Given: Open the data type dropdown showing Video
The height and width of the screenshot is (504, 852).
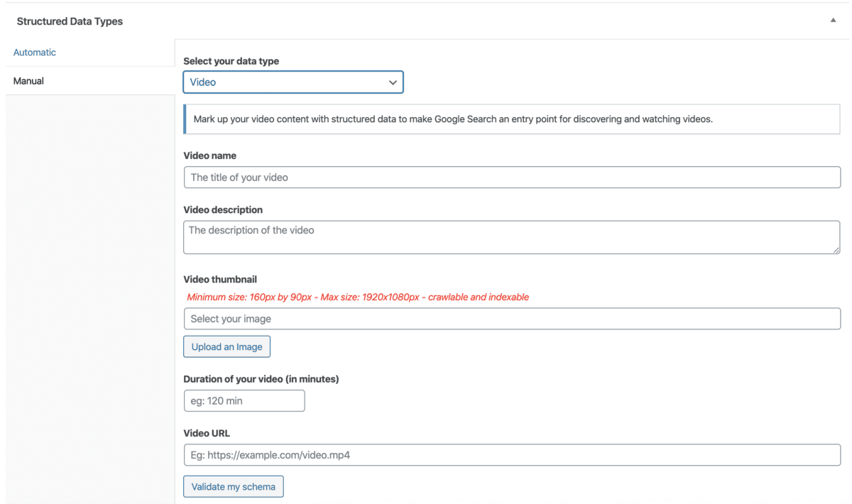Looking at the screenshot, I should (x=293, y=82).
